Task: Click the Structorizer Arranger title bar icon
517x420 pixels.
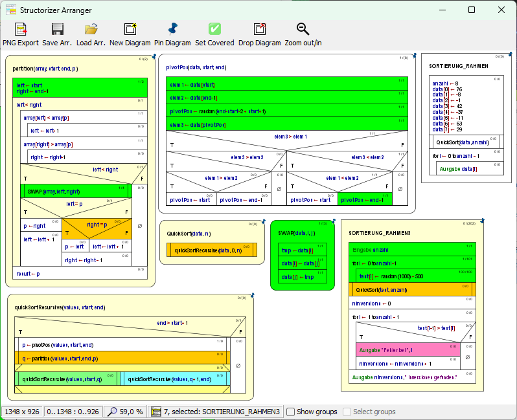Action: pos(11,10)
